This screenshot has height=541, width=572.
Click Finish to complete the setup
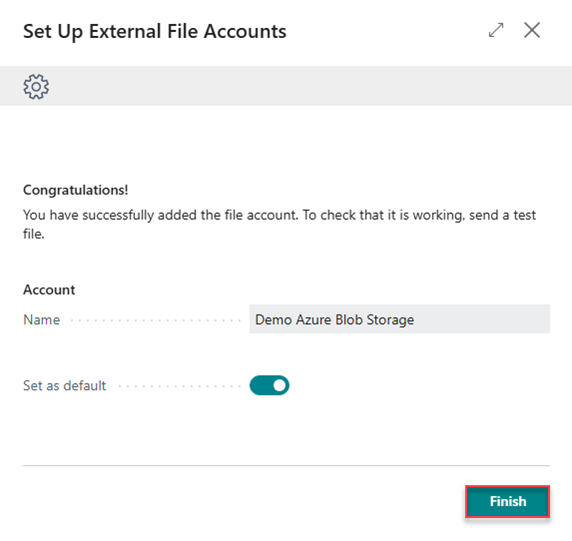coord(507,501)
